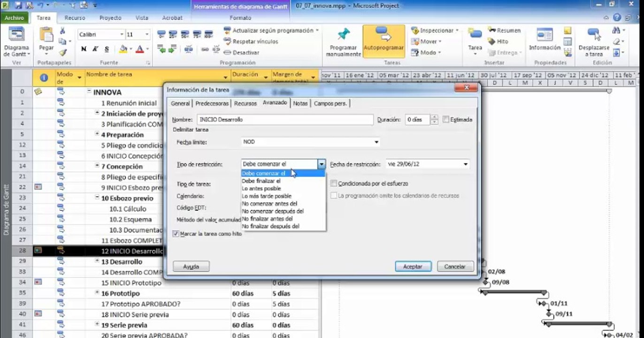Open the Fecha límite dropdown
The height and width of the screenshot is (338, 644).
pyautogui.click(x=376, y=142)
